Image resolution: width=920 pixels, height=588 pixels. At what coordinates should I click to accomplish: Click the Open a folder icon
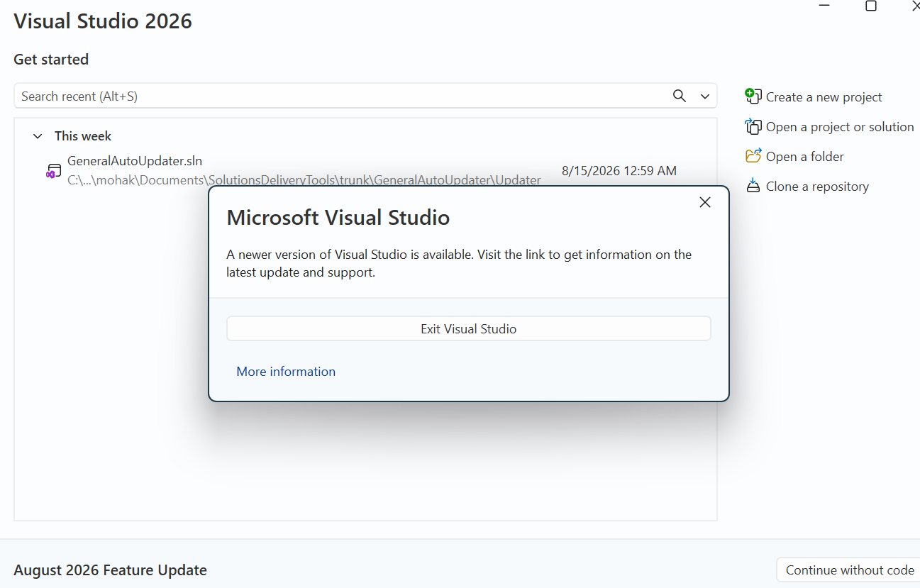753,156
